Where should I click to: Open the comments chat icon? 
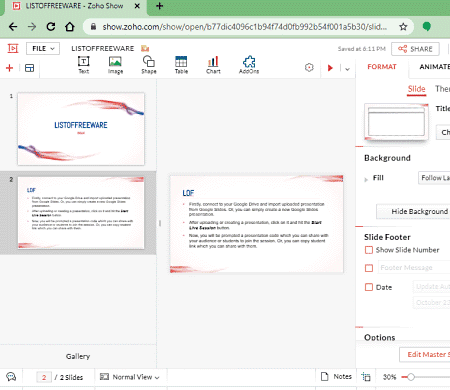[11, 377]
